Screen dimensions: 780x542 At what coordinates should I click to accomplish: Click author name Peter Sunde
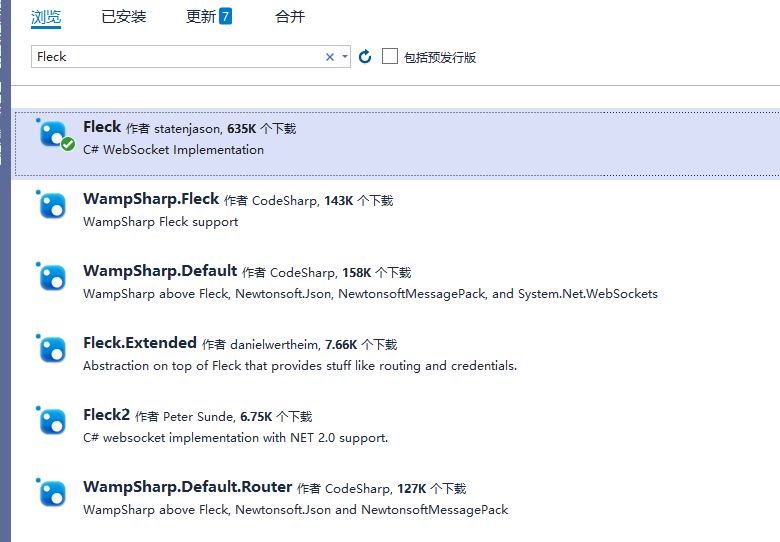point(199,417)
